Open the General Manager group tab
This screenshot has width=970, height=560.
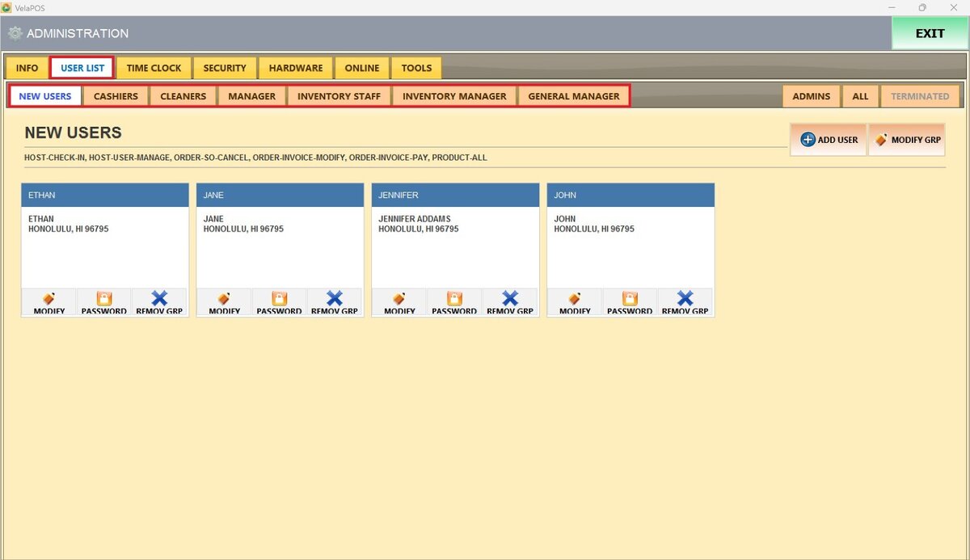pyautogui.click(x=574, y=96)
